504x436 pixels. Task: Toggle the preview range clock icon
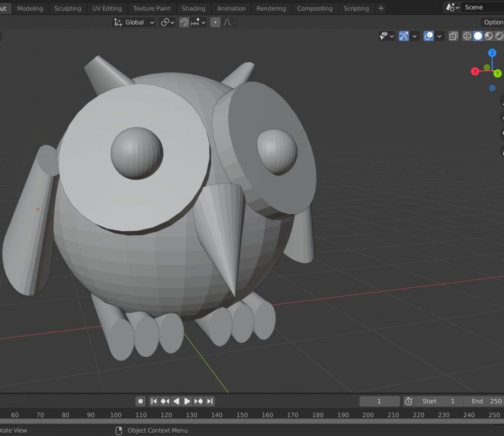[x=409, y=401]
